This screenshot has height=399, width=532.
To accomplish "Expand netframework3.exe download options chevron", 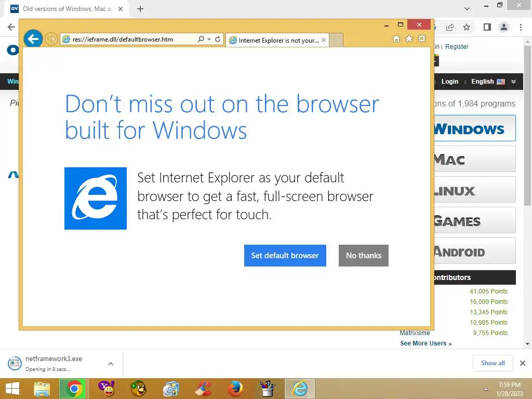I will (111, 363).
